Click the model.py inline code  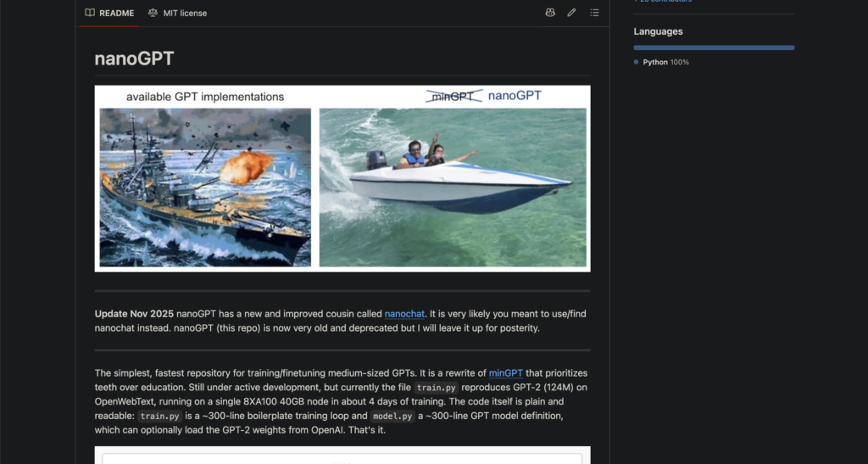tap(392, 416)
